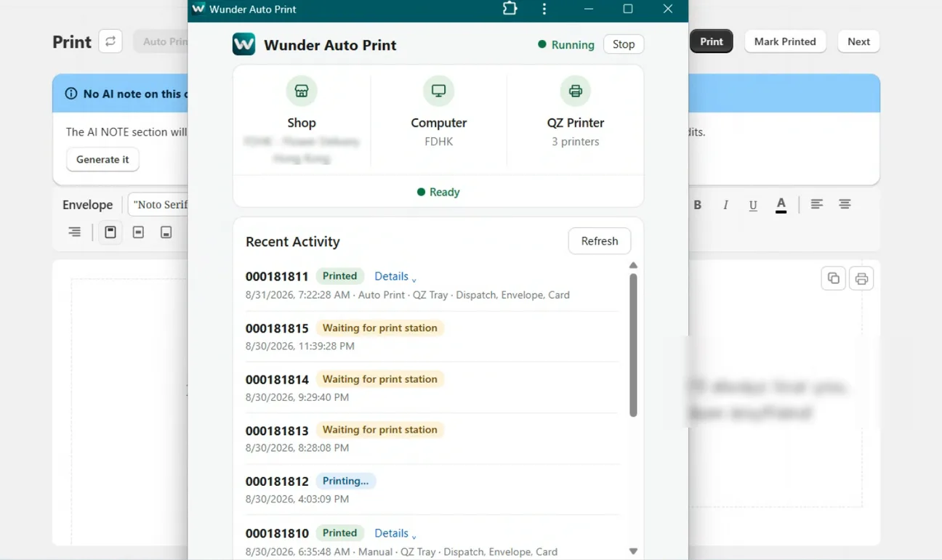Refresh the Recent Activity list
Viewport: 942px width, 560px height.
point(600,241)
